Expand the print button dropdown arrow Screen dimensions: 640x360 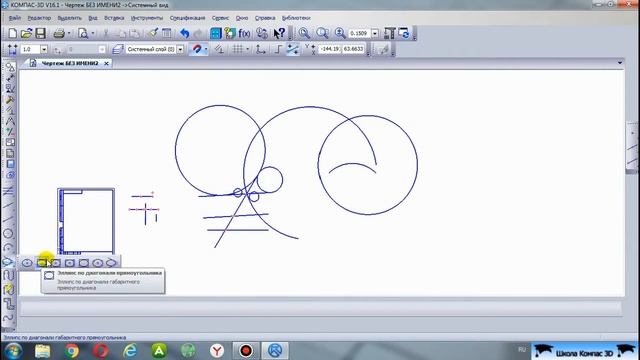tap(69, 33)
